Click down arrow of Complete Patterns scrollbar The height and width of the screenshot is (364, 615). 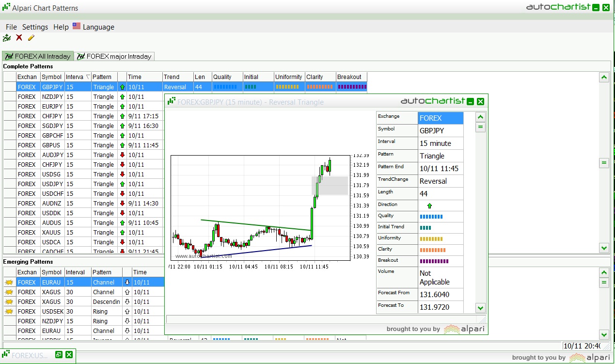pyautogui.click(x=604, y=248)
